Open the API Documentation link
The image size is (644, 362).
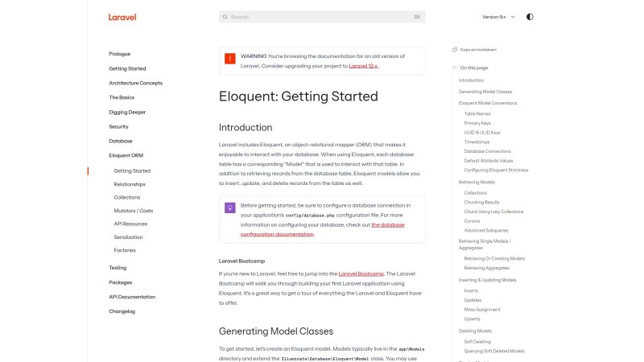click(132, 297)
